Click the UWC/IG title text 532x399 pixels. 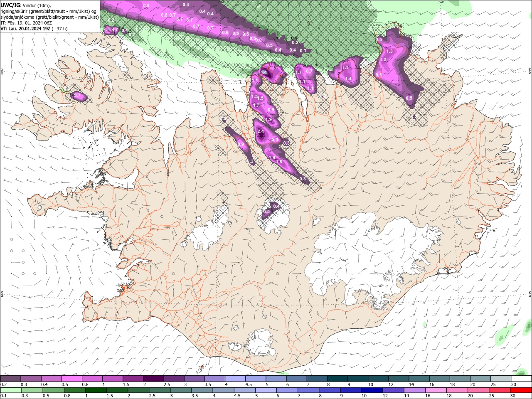pos(10,5)
